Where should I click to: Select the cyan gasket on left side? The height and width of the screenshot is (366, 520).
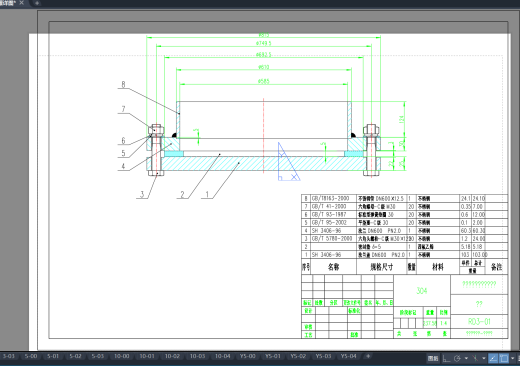click(x=174, y=154)
